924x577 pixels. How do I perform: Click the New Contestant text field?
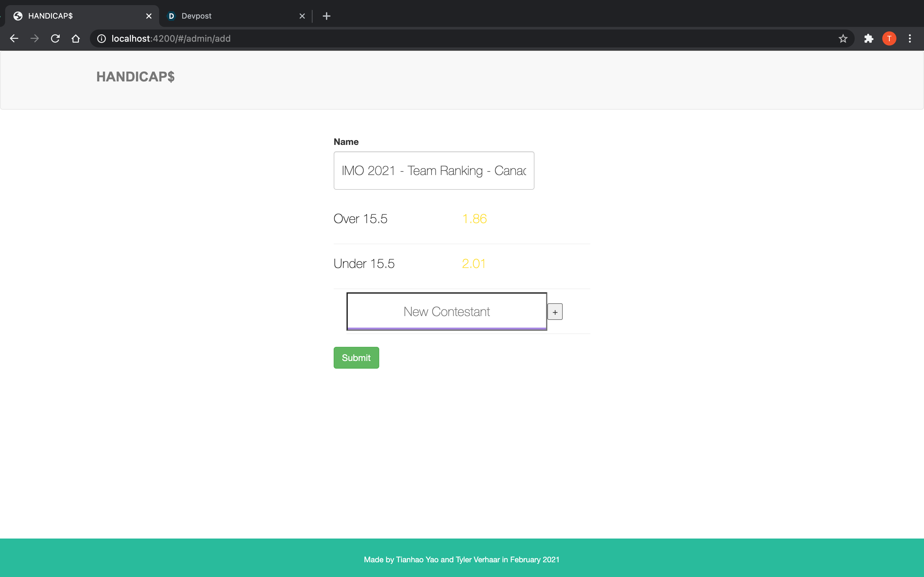coord(446,311)
